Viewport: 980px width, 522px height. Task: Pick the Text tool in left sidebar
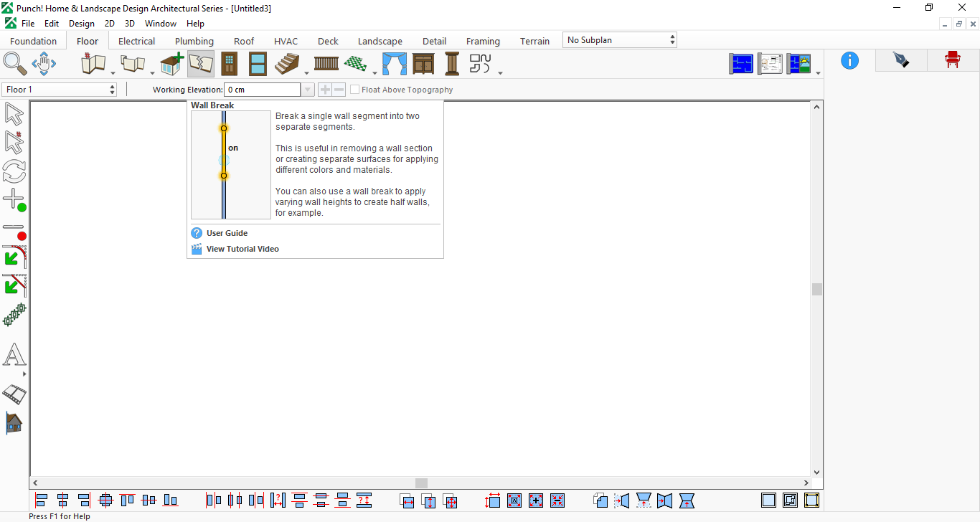coord(14,355)
